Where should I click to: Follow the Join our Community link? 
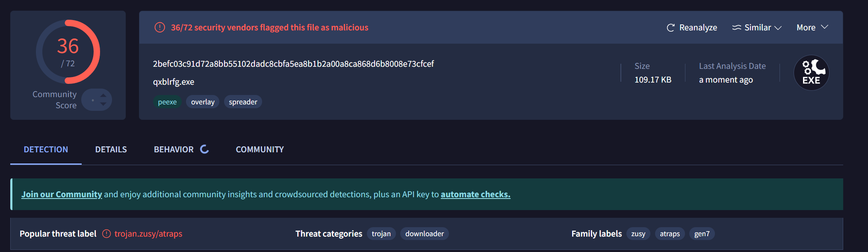62,194
